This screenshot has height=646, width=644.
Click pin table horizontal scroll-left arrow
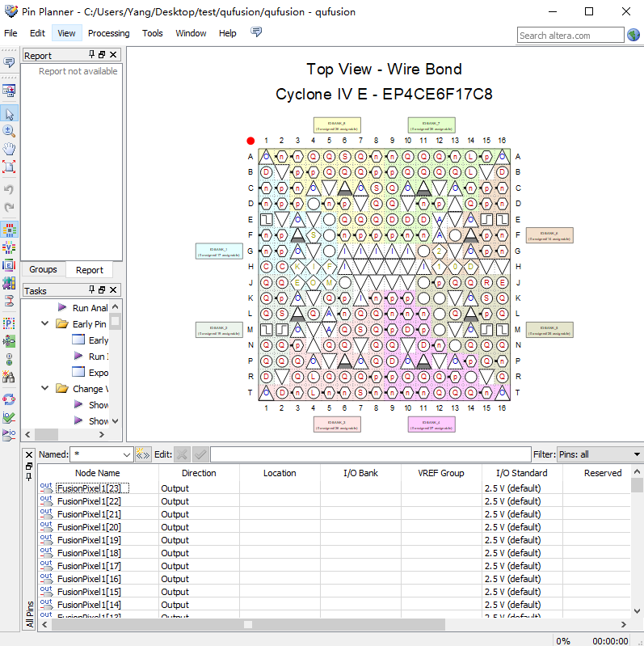tap(44, 625)
